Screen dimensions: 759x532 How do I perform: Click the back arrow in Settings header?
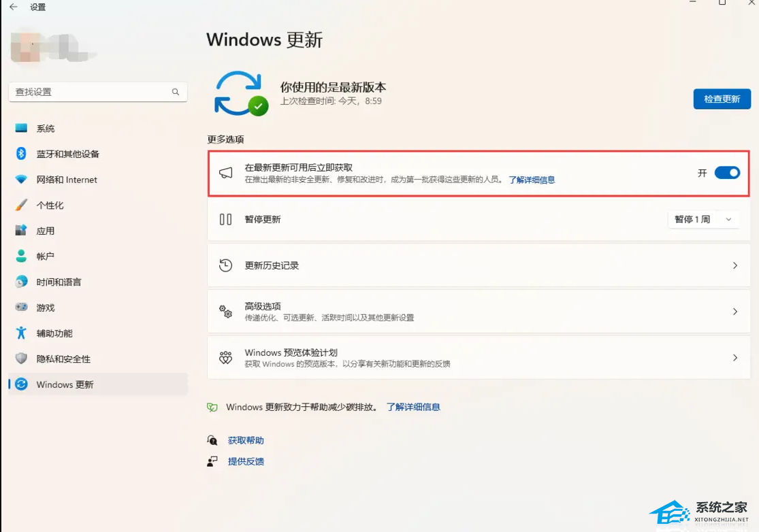coord(13,7)
